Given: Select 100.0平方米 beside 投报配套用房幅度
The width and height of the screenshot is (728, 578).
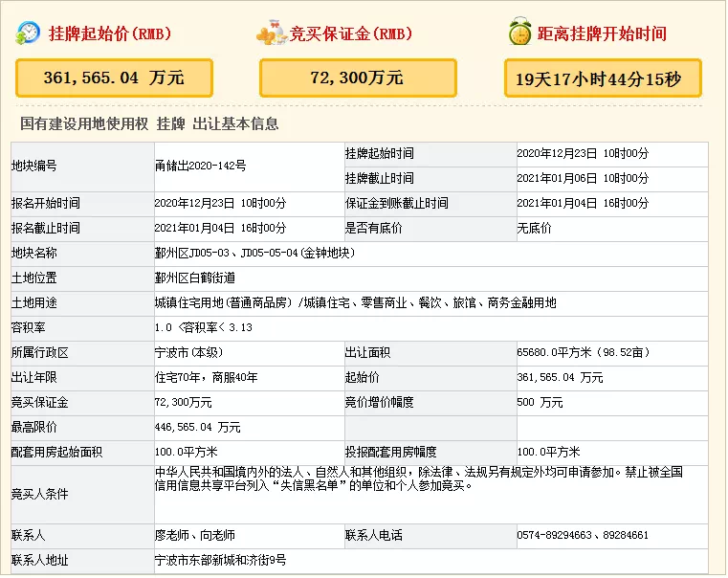Looking at the screenshot, I should [x=549, y=453].
